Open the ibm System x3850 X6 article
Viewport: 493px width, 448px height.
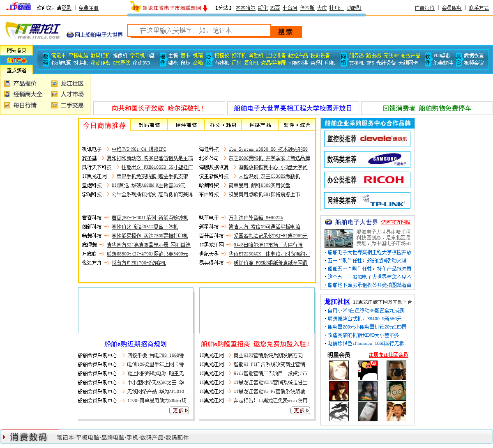coord(268,149)
